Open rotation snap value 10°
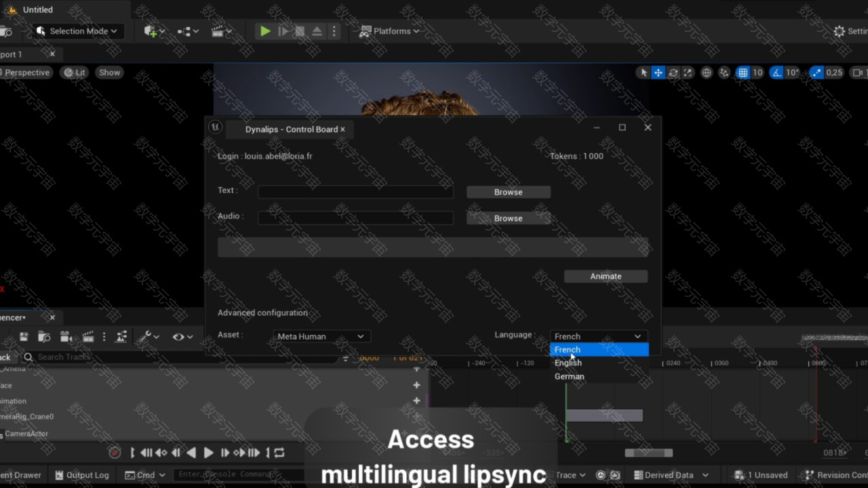The width and height of the screenshot is (868, 488). coord(793,73)
